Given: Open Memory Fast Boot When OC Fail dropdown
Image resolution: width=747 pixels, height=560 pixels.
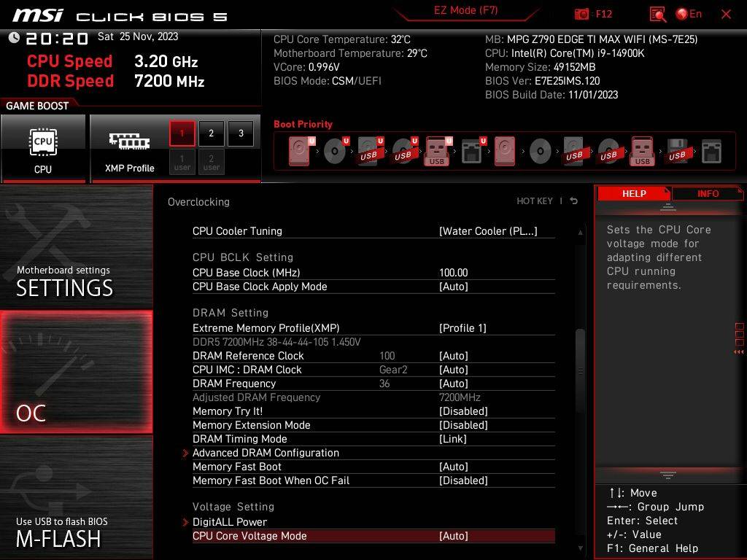Looking at the screenshot, I should pyautogui.click(x=463, y=481).
